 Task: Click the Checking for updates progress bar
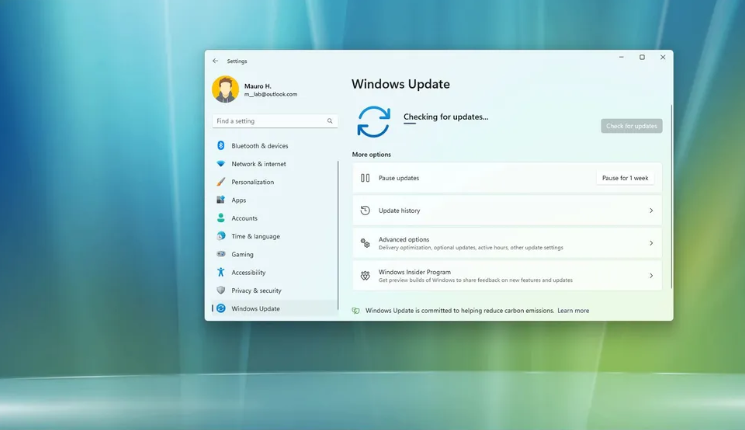pos(410,124)
